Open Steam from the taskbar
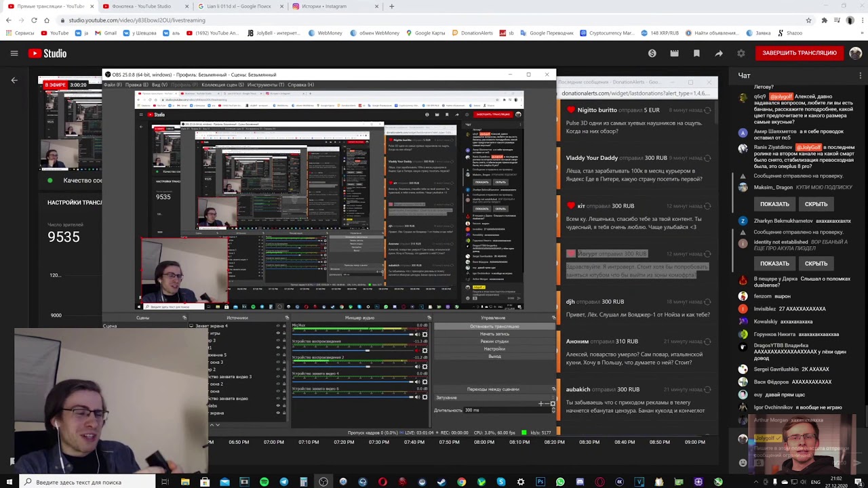The image size is (868, 488). (x=441, y=482)
